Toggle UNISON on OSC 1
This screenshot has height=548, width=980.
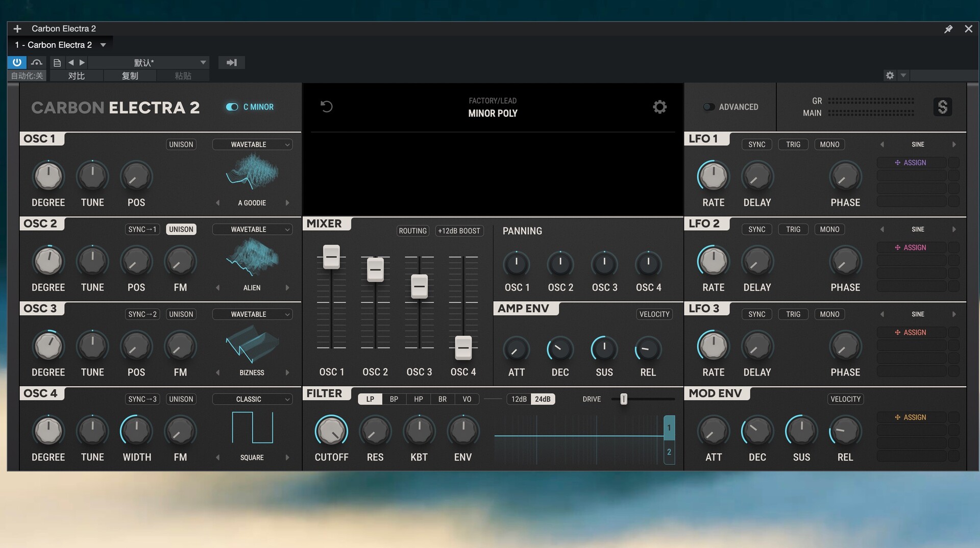click(x=181, y=144)
